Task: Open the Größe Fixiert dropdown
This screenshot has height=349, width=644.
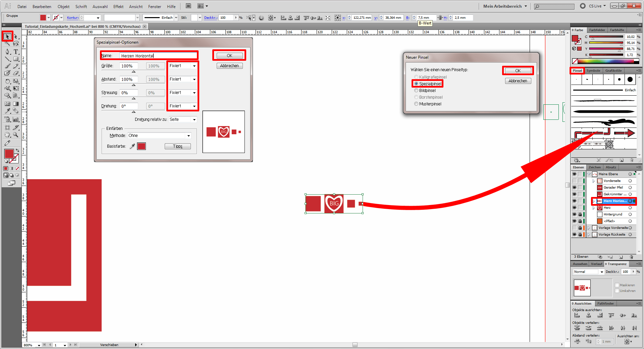Action: tap(194, 66)
